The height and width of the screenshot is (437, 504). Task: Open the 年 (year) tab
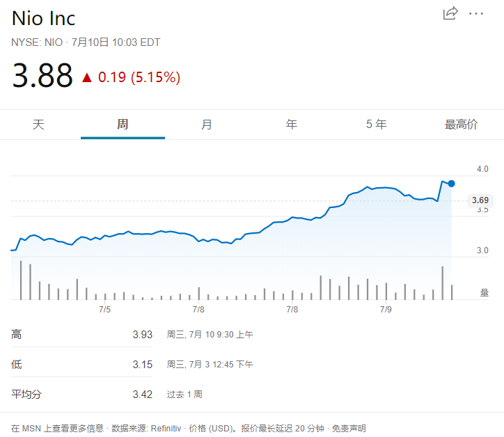[x=291, y=125]
